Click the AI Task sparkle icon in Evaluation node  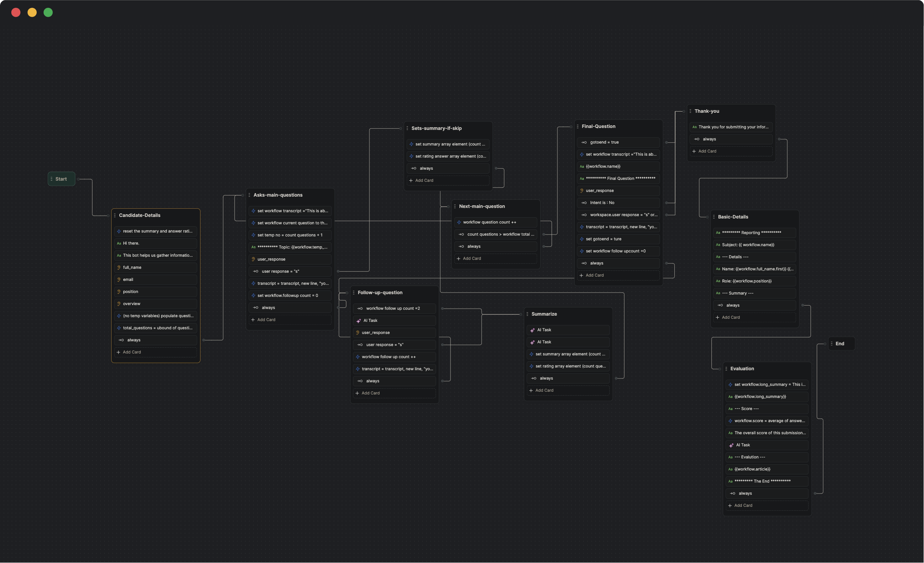coord(731,445)
